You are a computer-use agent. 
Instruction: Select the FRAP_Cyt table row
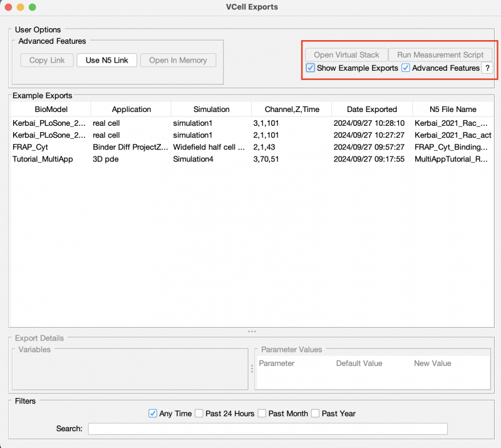(x=252, y=147)
